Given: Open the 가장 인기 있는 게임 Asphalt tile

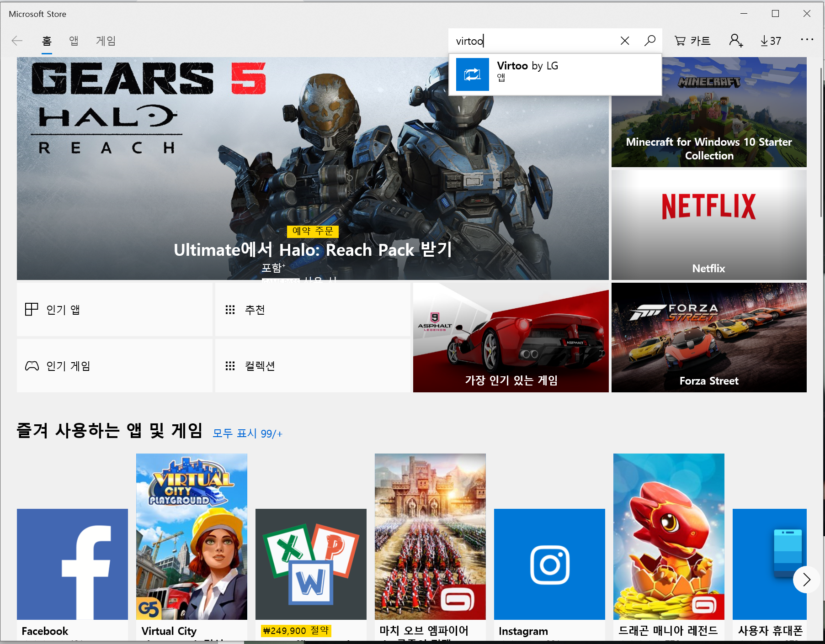Looking at the screenshot, I should tap(511, 338).
